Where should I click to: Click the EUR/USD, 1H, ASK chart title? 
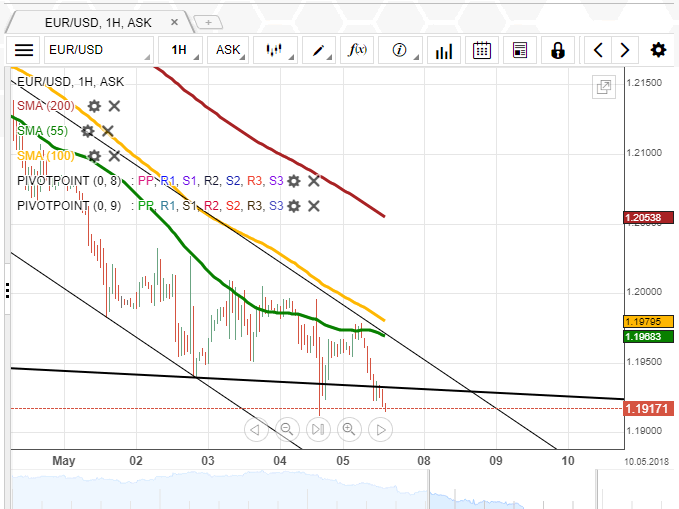tap(70, 81)
